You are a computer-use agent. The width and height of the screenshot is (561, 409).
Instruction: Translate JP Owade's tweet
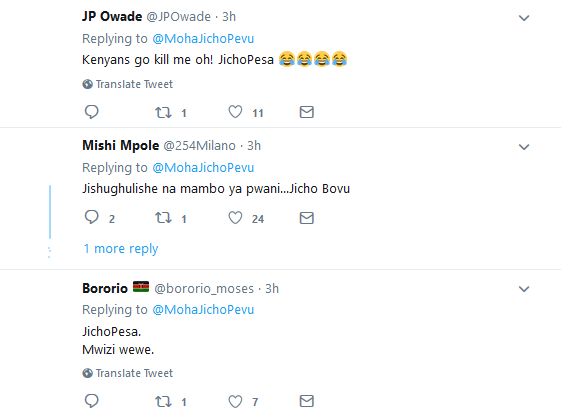127,84
